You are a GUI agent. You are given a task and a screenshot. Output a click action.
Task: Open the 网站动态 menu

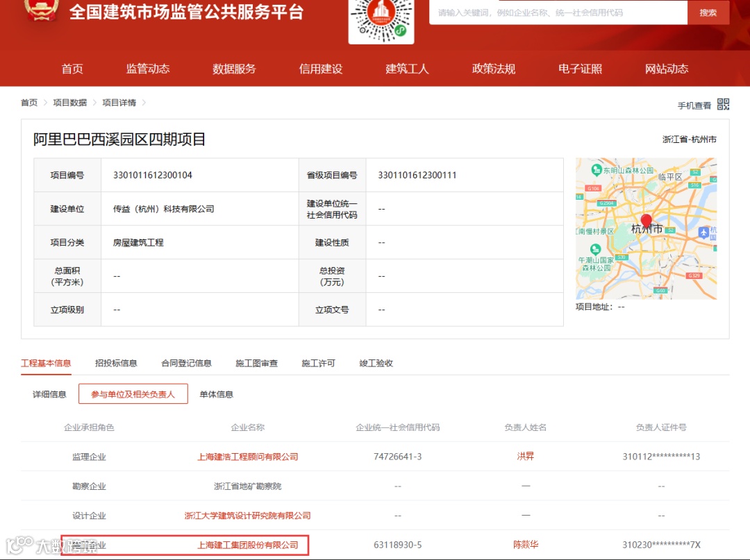(x=667, y=69)
